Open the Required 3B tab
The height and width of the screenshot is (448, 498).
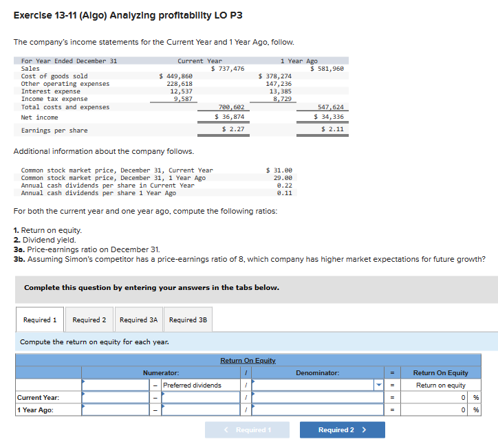[x=188, y=320]
